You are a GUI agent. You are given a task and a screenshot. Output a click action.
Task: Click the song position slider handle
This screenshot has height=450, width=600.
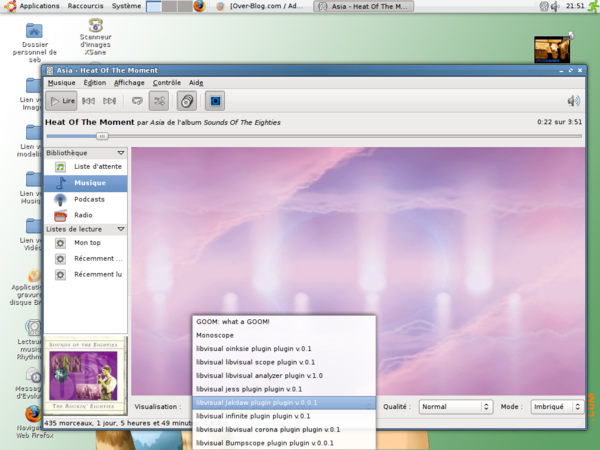pyautogui.click(x=102, y=136)
